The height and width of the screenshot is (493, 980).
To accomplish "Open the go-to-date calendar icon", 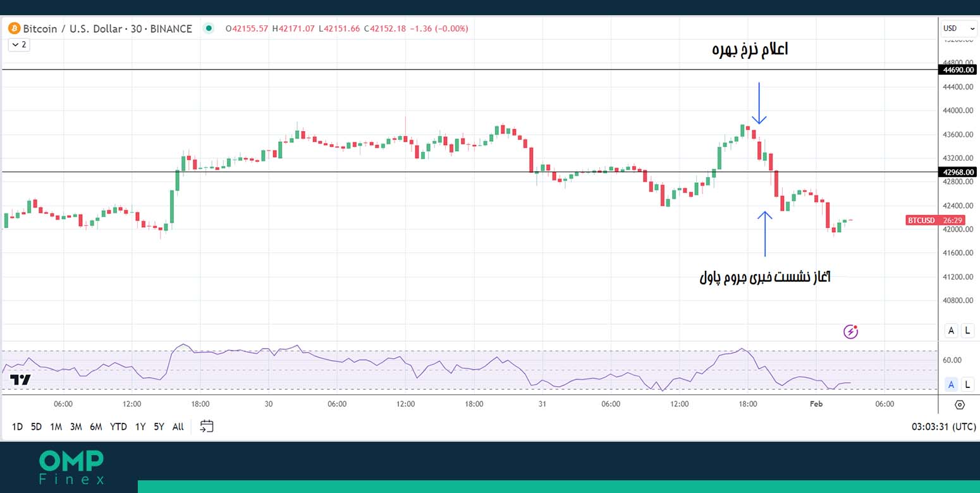I will (x=207, y=426).
